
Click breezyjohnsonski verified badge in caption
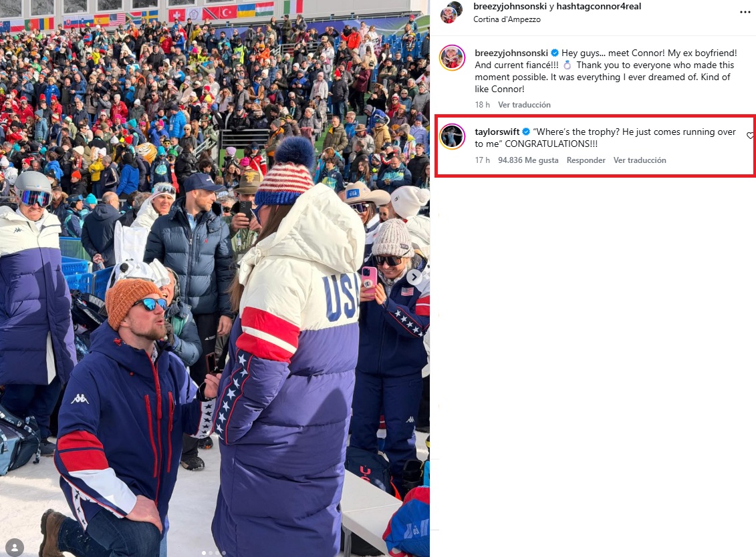click(x=554, y=53)
